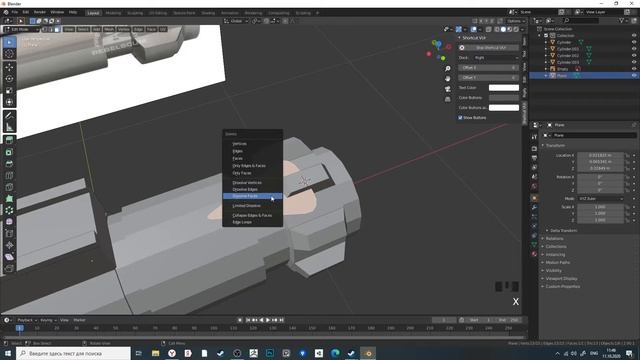Click the Stop Shortcut VUr button

pos(489,48)
